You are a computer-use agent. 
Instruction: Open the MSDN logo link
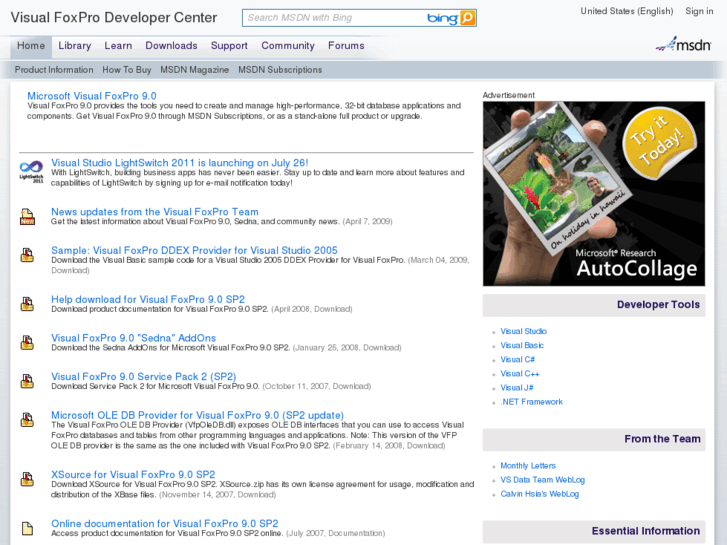tap(683, 45)
